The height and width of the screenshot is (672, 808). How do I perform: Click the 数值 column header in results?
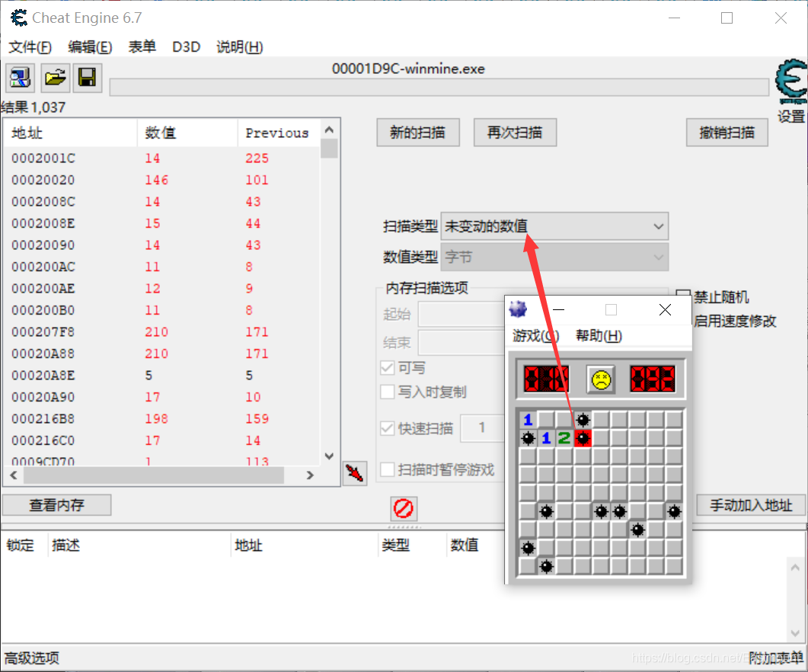[x=187, y=133]
